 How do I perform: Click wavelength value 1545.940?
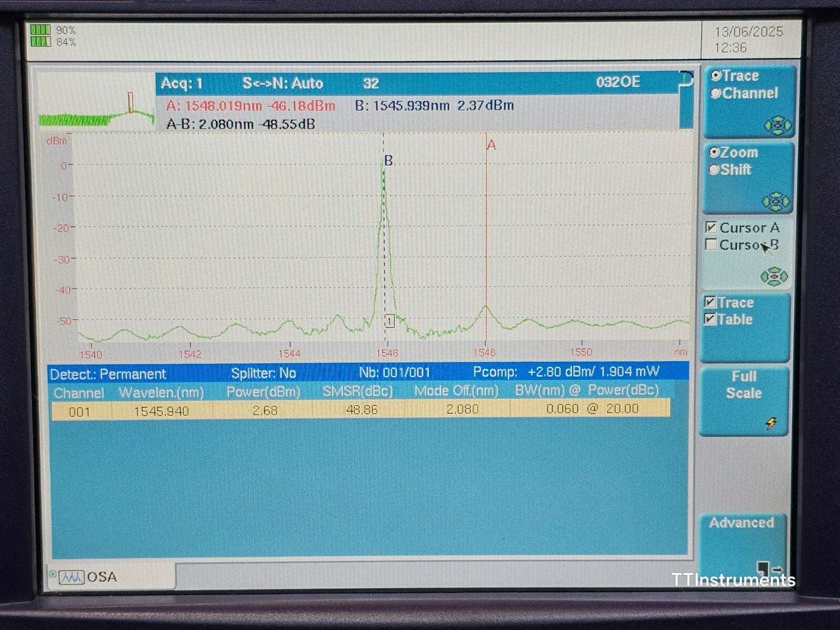pos(161,412)
